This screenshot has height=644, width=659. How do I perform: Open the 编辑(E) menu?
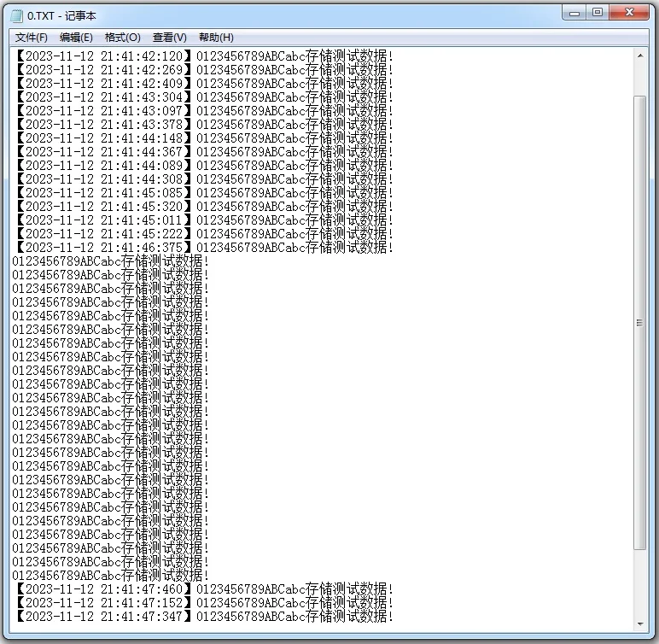(76, 38)
